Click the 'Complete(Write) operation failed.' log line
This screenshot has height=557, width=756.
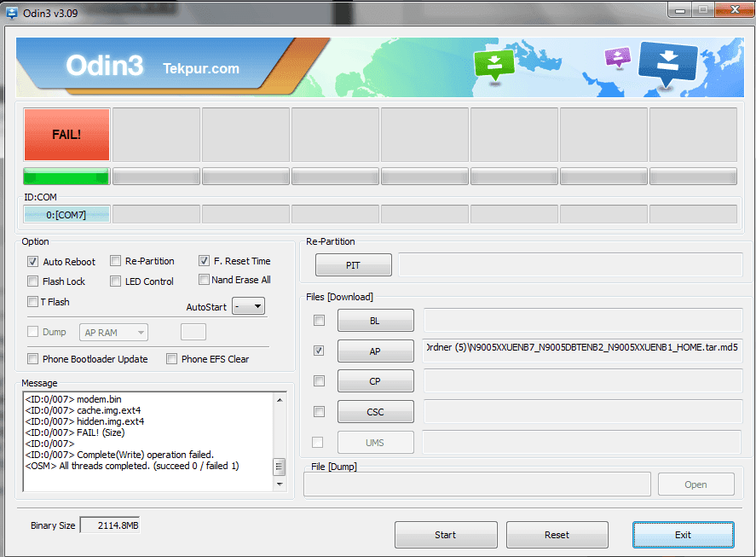pyautogui.click(x=119, y=455)
